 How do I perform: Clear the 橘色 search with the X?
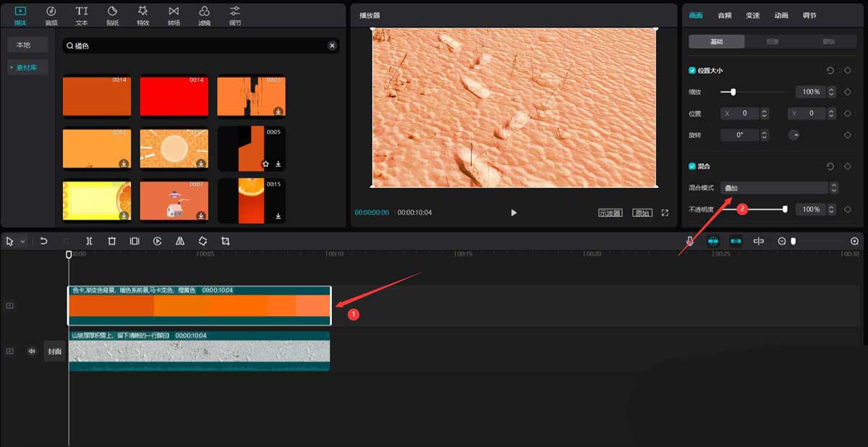[x=332, y=45]
